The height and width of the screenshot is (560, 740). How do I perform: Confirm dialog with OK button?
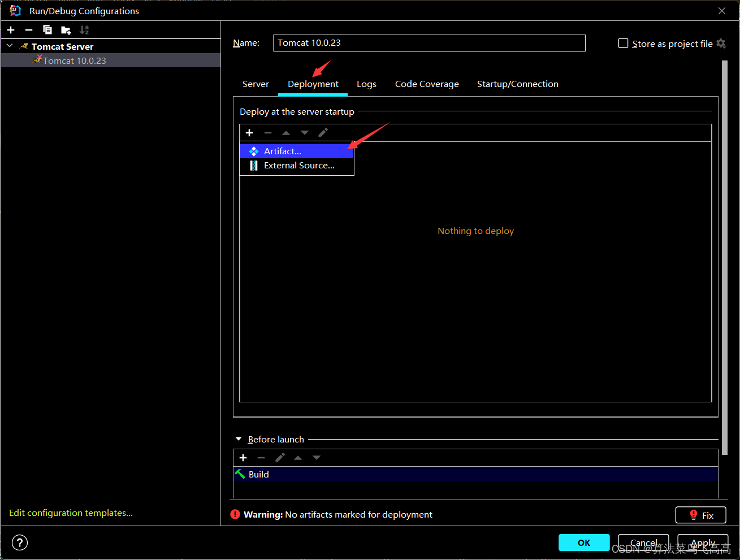pyautogui.click(x=584, y=542)
